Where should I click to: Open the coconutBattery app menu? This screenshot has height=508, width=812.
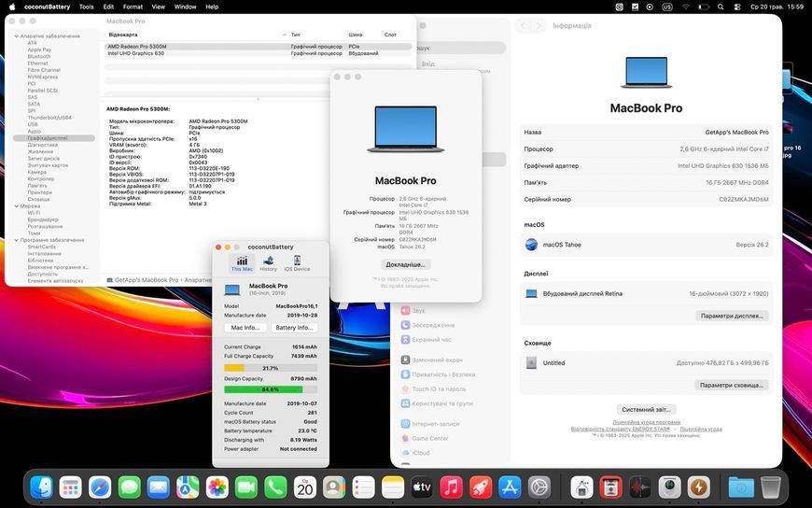[x=47, y=7]
